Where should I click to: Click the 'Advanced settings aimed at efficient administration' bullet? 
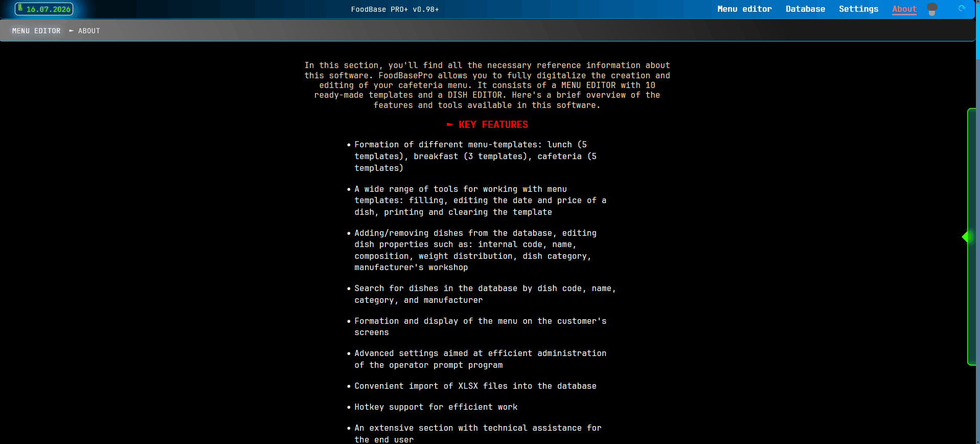pos(480,359)
